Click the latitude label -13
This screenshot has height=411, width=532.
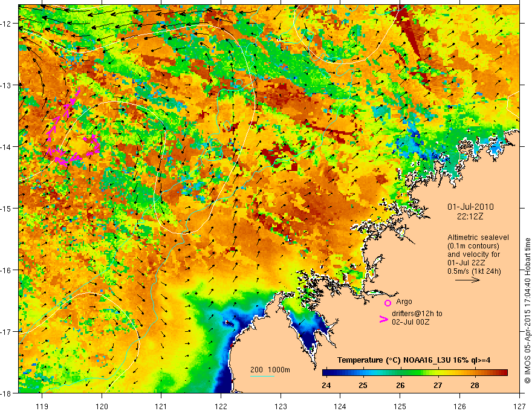pos(6,85)
